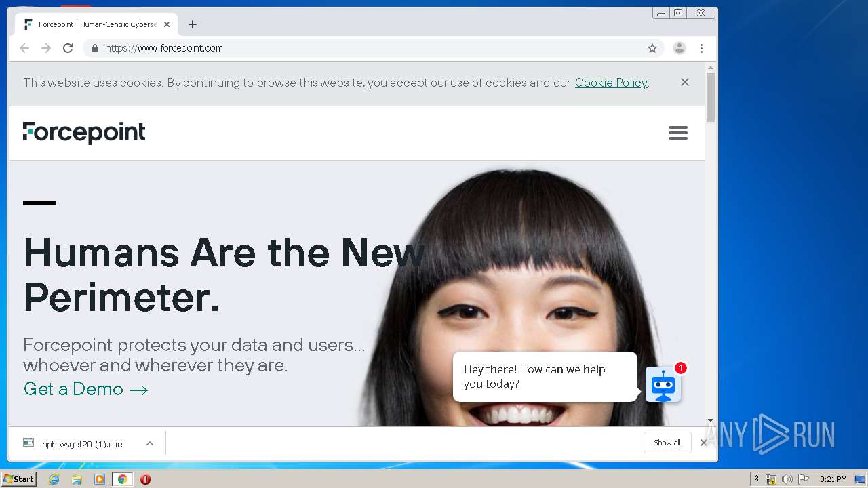Open the media player taskbar icon

[x=100, y=479]
